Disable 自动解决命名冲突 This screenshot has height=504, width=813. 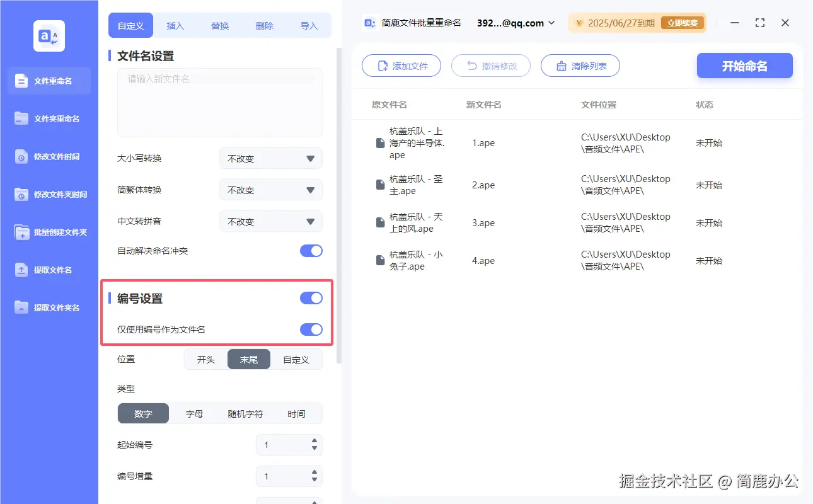point(311,250)
